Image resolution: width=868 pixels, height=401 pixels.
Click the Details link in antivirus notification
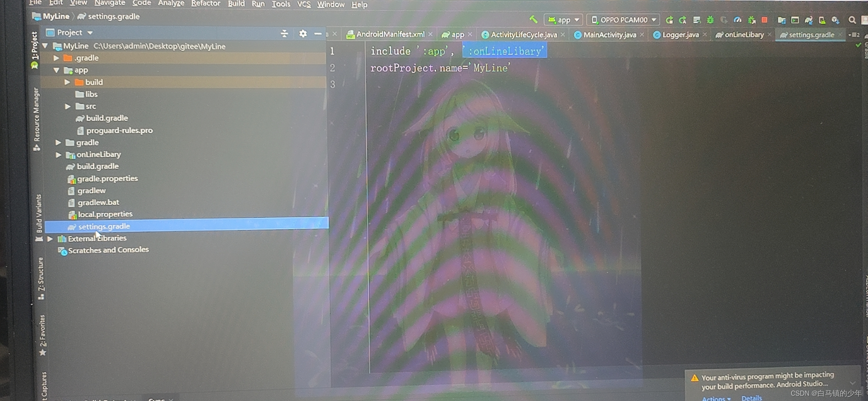pyautogui.click(x=751, y=398)
